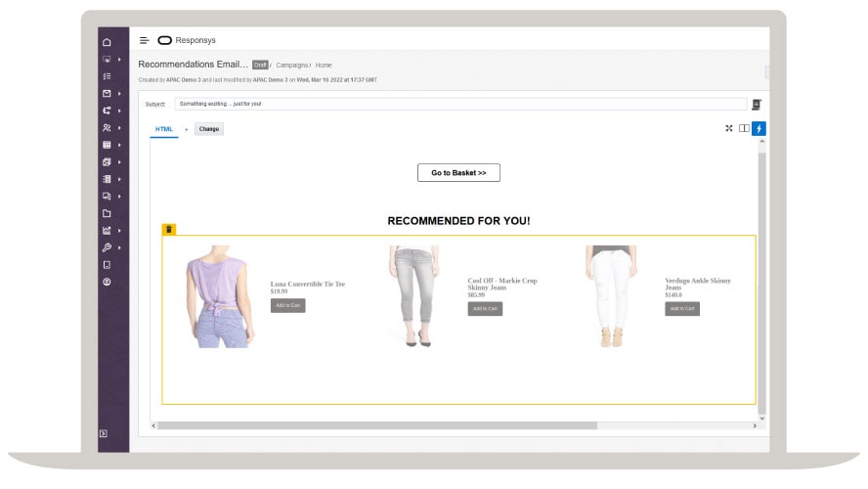The width and height of the screenshot is (868, 489).
Task: Click the screen-cursor icon below Home
Action: tap(107, 60)
